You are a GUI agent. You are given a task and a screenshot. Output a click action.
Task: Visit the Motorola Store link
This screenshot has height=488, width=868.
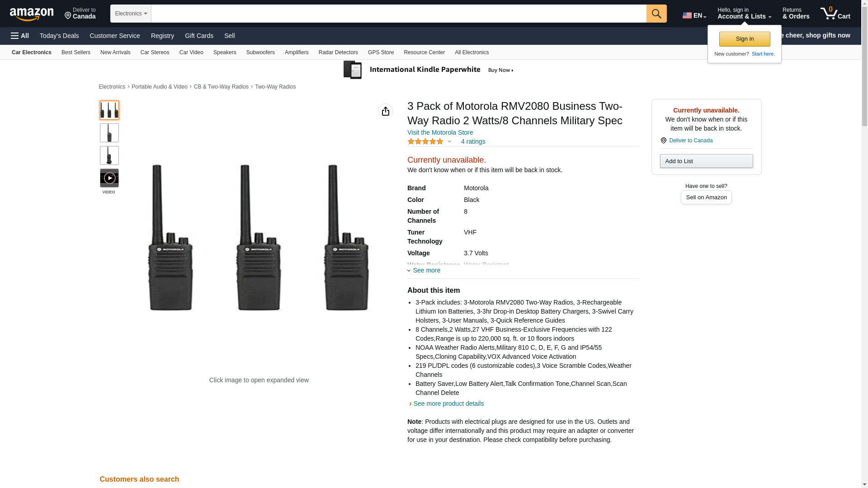pos(440,132)
